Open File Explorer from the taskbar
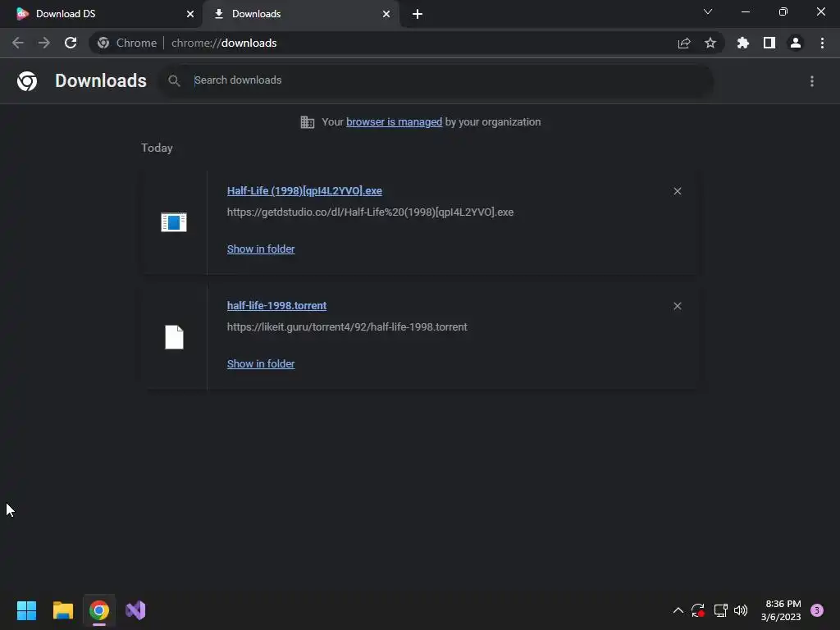This screenshot has width=840, height=630. pyautogui.click(x=62, y=610)
